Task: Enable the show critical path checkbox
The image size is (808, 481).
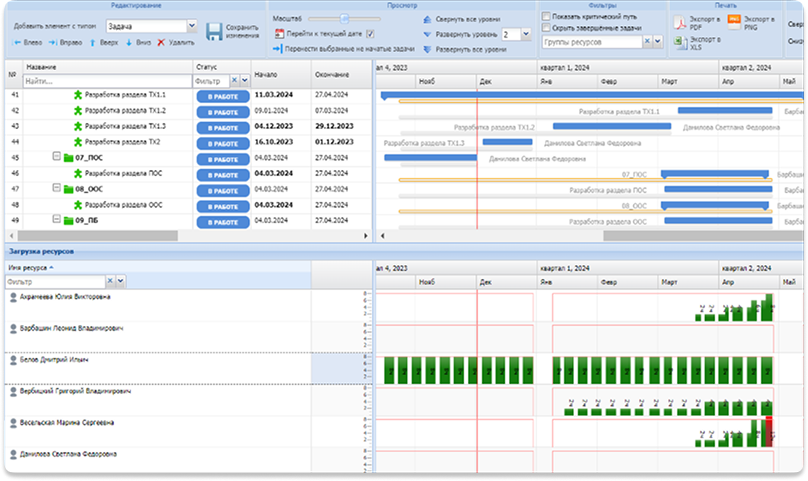Action: click(x=545, y=17)
